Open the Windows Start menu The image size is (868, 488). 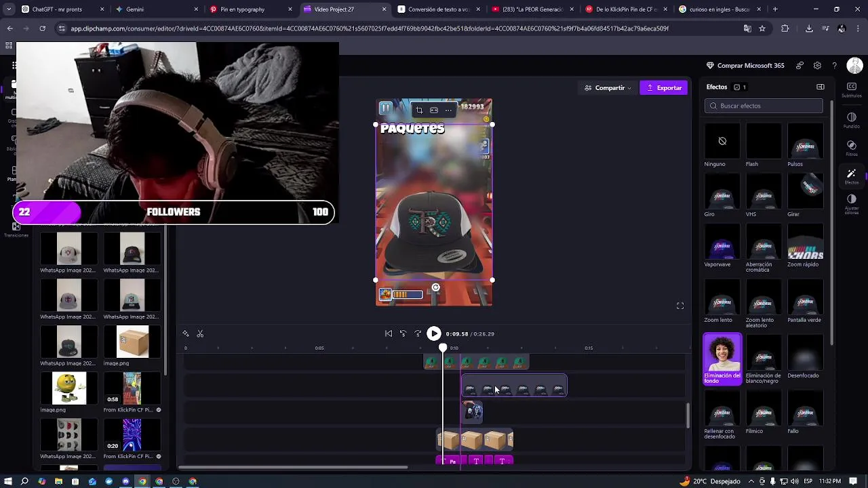point(8,481)
